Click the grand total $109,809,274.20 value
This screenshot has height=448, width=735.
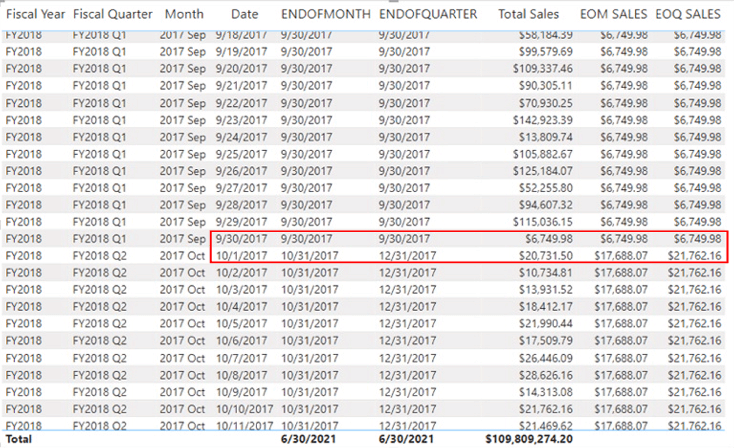click(x=530, y=439)
